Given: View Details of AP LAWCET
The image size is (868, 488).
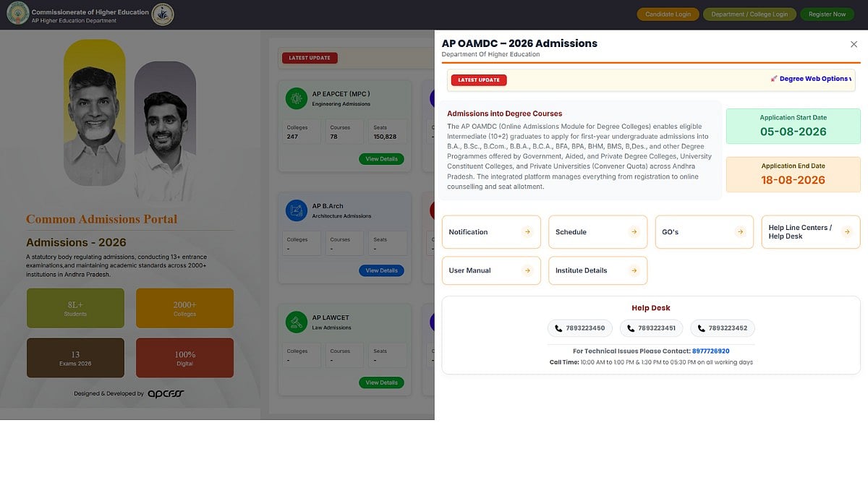Looking at the screenshot, I should [381, 382].
